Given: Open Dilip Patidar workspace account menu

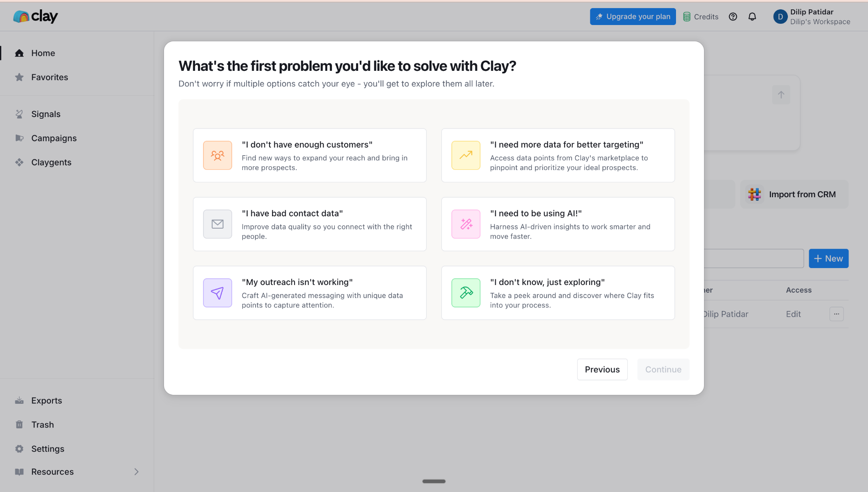Looking at the screenshot, I should pyautogui.click(x=812, y=17).
